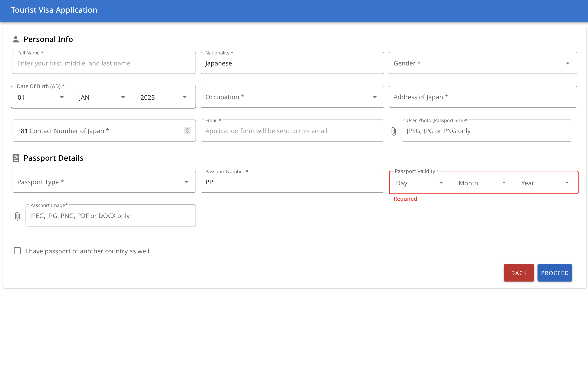
Task: Click the Passport Details heading text
Action: click(53, 158)
